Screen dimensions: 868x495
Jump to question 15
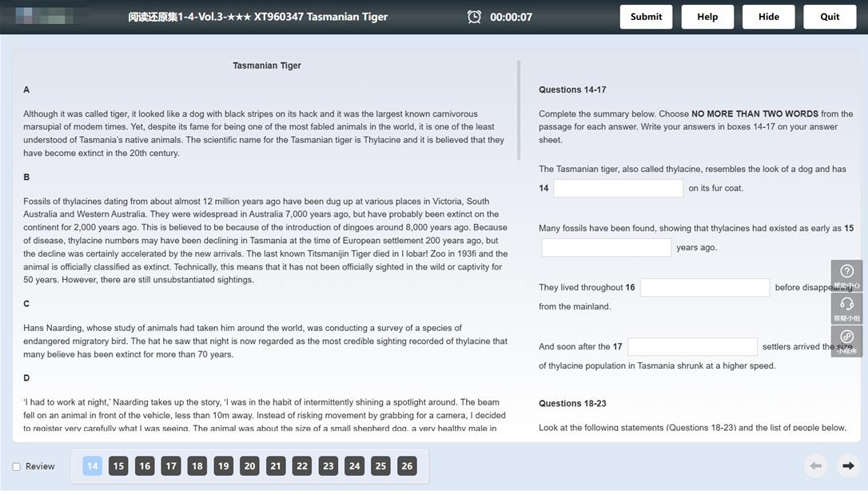(118, 465)
